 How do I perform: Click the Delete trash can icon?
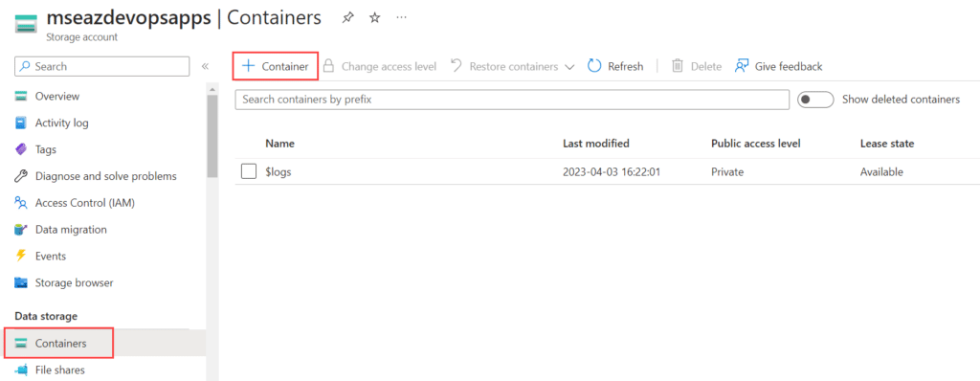(x=678, y=66)
